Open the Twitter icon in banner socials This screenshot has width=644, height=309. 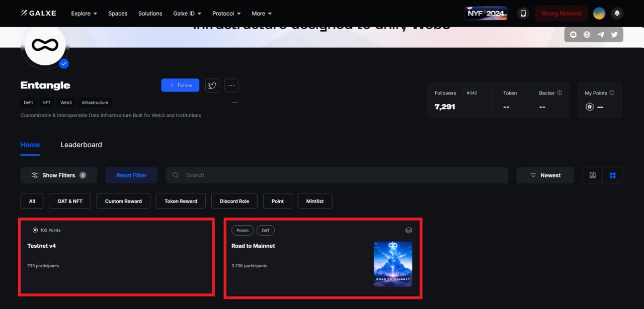[x=614, y=35]
